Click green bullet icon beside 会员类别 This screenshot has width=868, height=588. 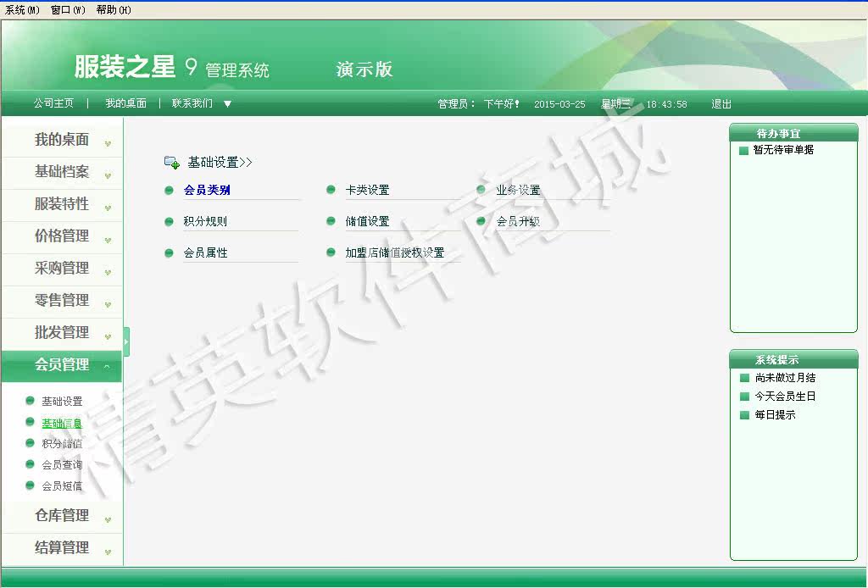click(170, 191)
